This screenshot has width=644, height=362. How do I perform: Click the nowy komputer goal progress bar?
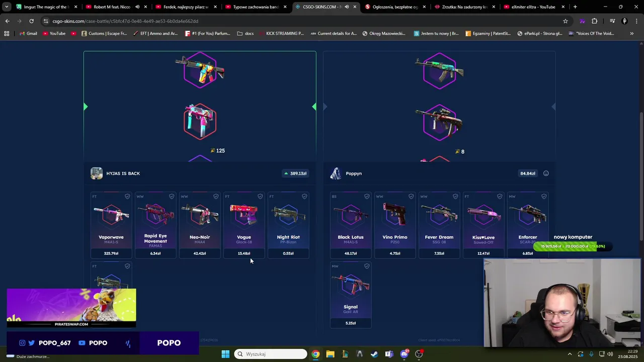coord(573,246)
